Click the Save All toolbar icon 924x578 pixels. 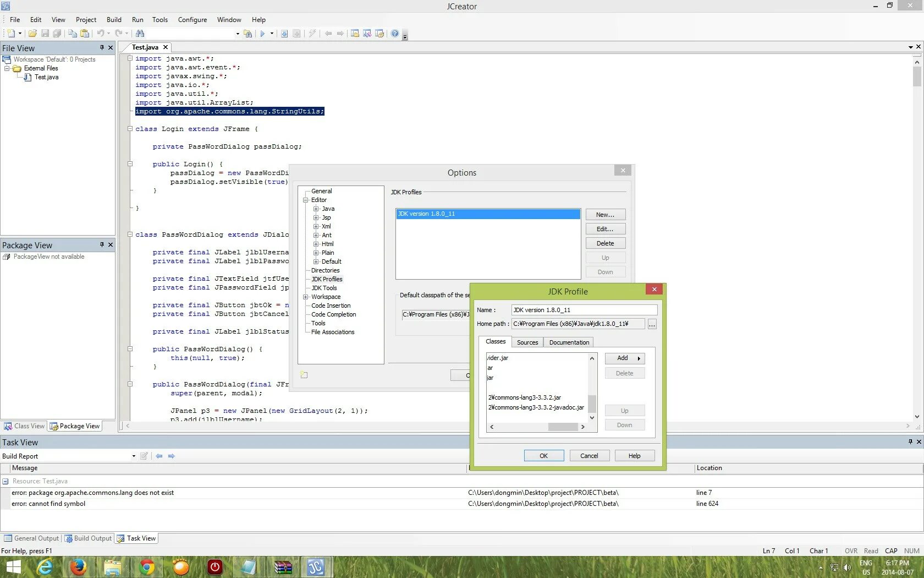pyautogui.click(x=57, y=34)
